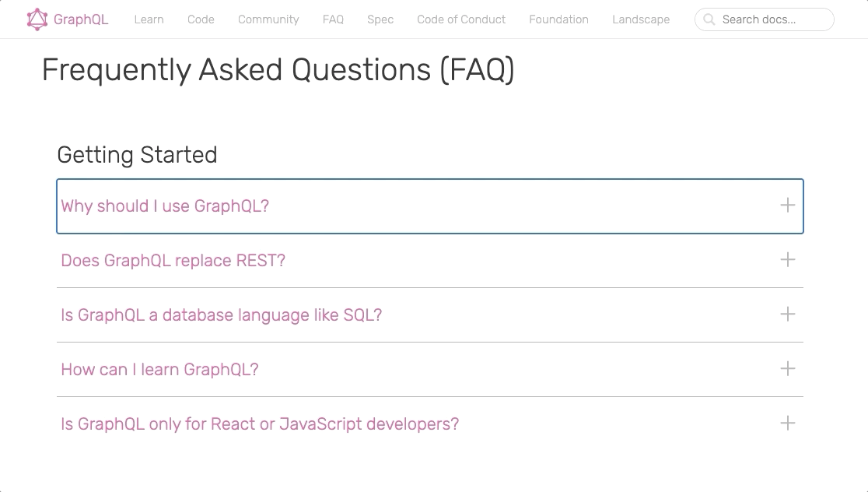Click plus icon for React or JavaScript question
The width and height of the screenshot is (868, 492).
tap(787, 423)
